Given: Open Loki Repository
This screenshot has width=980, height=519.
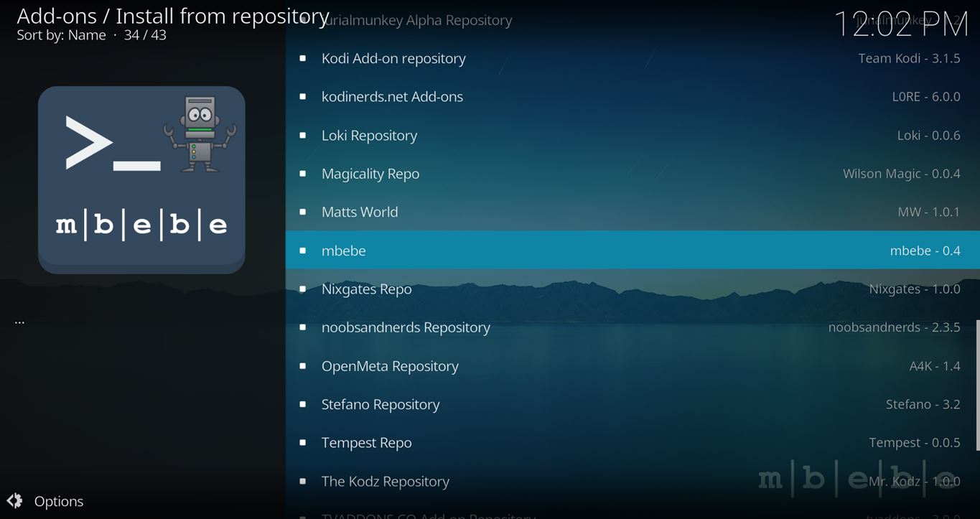Looking at the screenshot, I should [x=369, y=136].
